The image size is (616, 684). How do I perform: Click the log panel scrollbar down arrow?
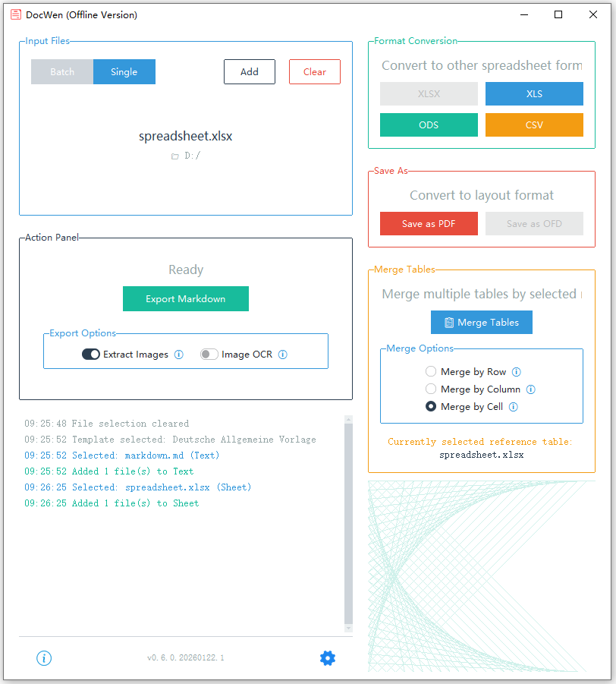349,629
